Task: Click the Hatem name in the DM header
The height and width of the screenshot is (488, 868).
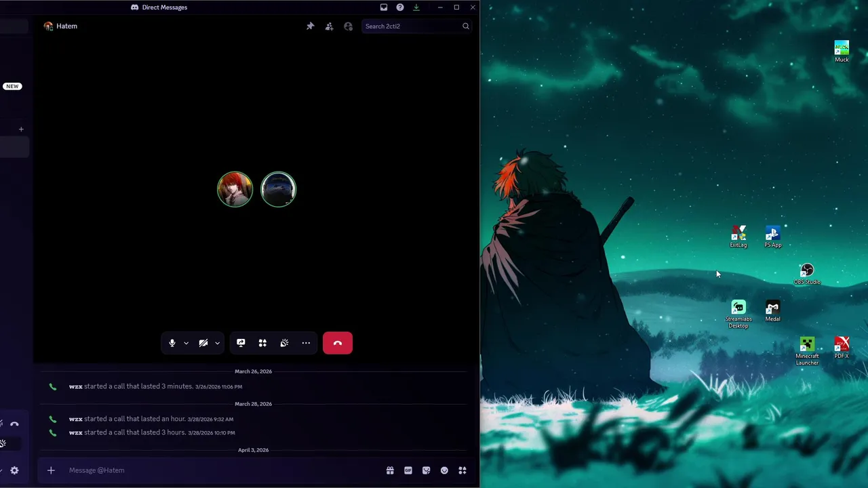Action: 66,26
